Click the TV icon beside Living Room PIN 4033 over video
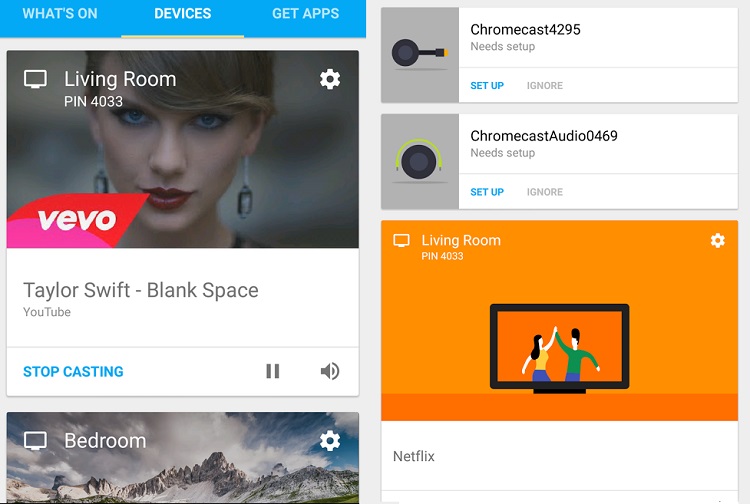Screen dimensions: 750x504 coord(35,79)
